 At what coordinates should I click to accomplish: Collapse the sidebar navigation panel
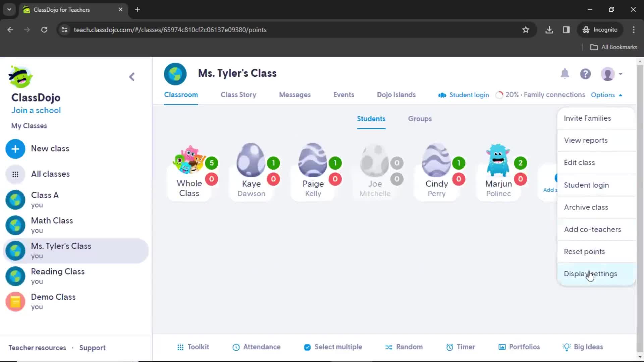[x=132, y=77]
